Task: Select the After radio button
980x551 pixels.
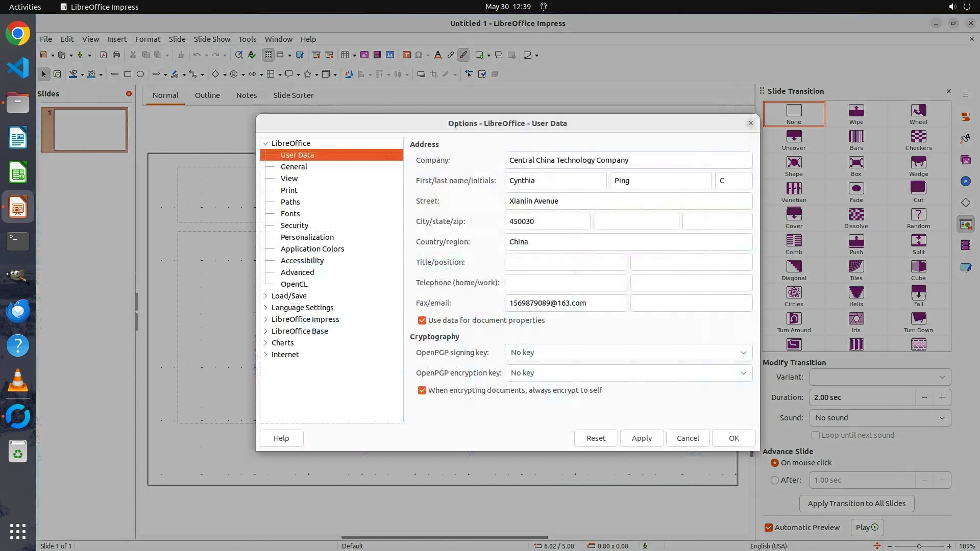Action: point(775,480)
